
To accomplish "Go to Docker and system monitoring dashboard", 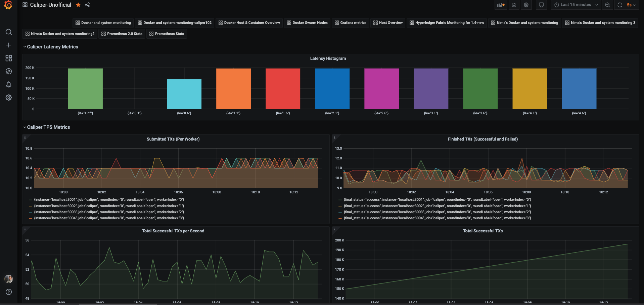I will pos(103,23).
